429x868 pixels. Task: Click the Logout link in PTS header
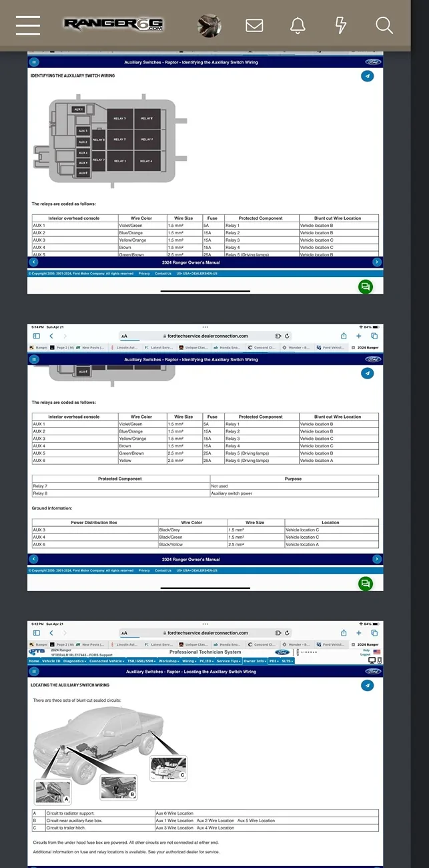click(x=365, y=655)
